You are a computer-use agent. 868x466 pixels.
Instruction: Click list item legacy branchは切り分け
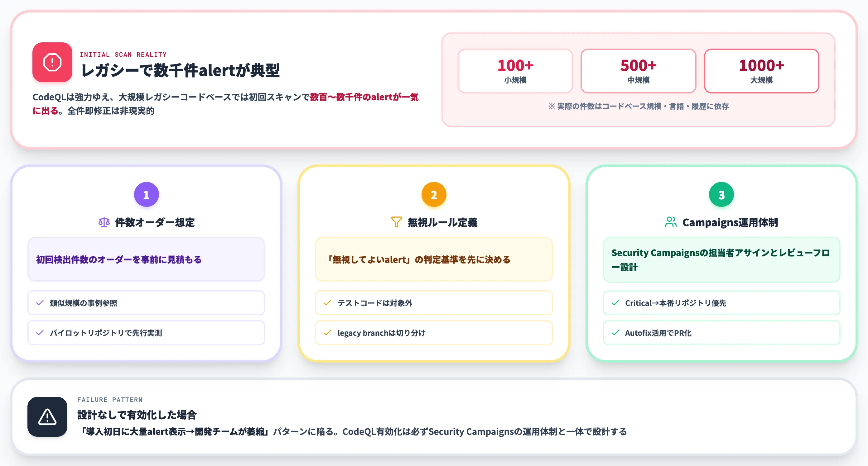(x=434, y=333)
